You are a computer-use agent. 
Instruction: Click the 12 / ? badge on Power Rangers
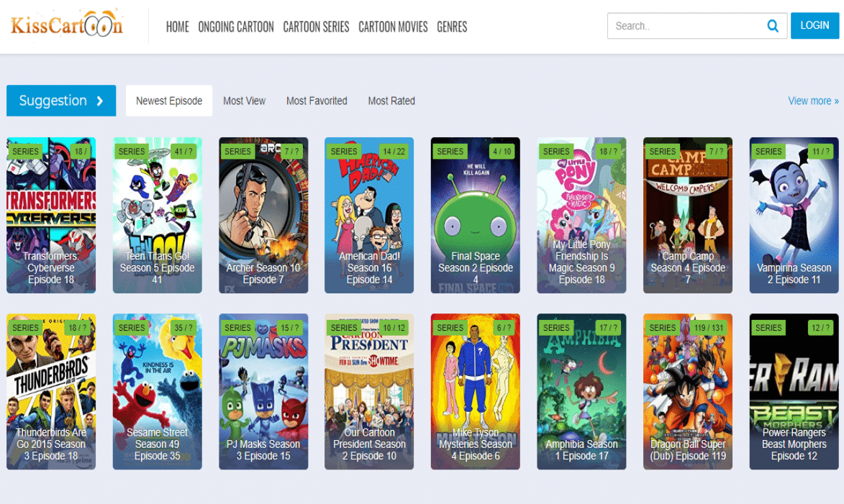click(820, 328)
